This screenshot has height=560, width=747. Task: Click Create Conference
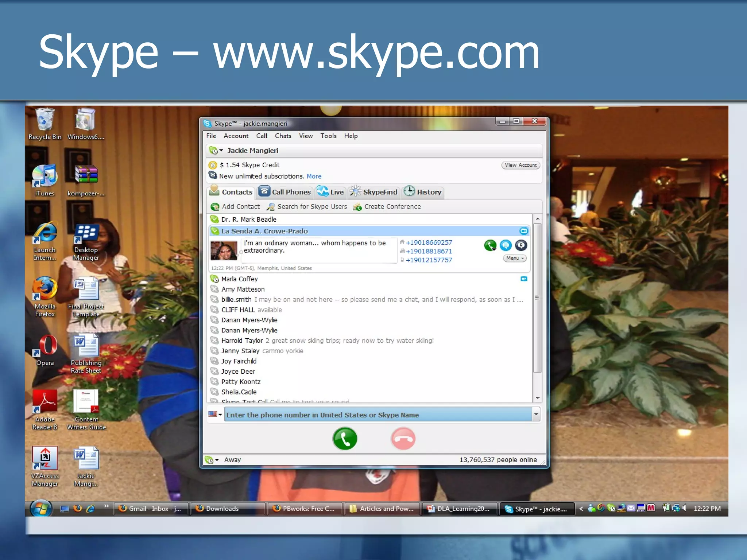tap(387, 207)
